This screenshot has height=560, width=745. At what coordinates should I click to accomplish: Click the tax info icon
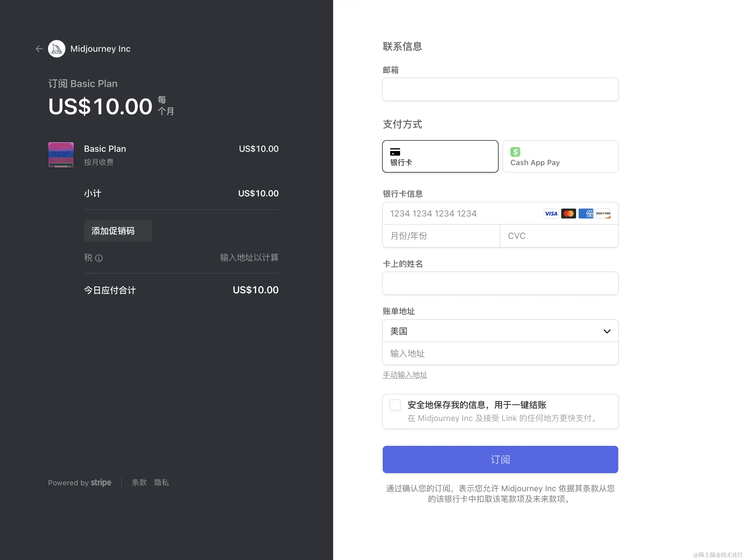pyautogui.click(x=99, y=258)
